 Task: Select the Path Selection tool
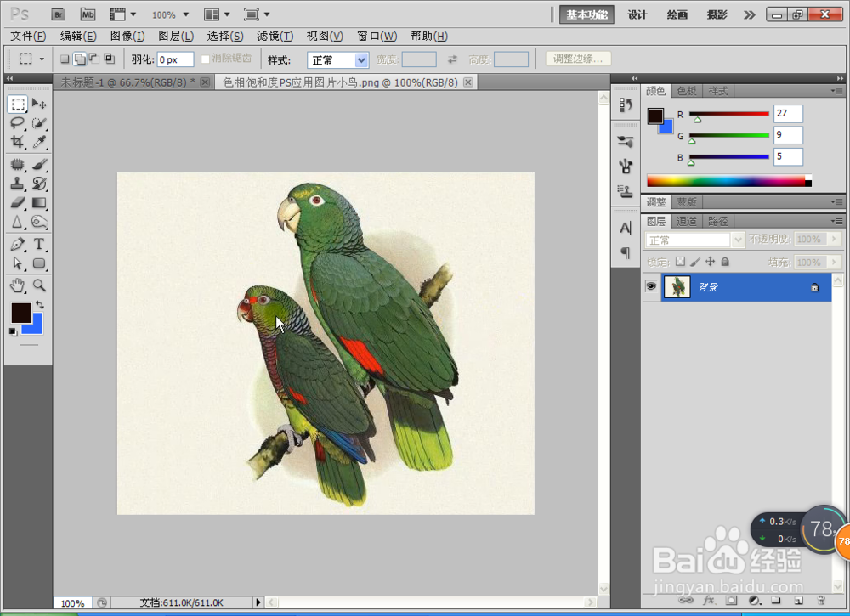[18, 263]
